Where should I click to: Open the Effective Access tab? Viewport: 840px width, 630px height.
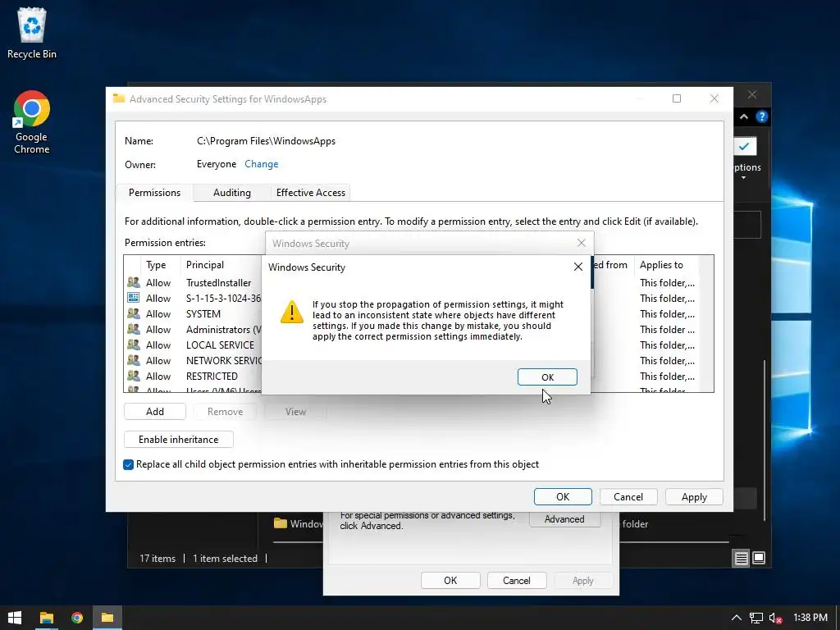pyautogui.click(x=311, y=193)
